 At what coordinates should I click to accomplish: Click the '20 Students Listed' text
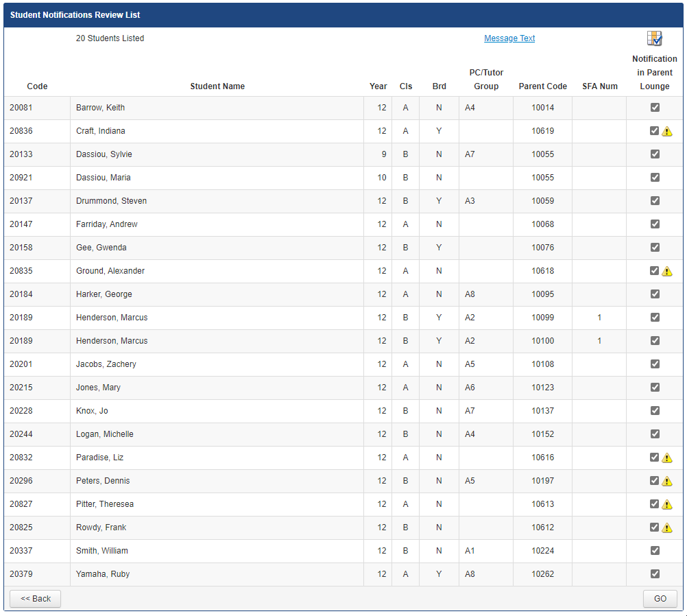coord(110,38)
